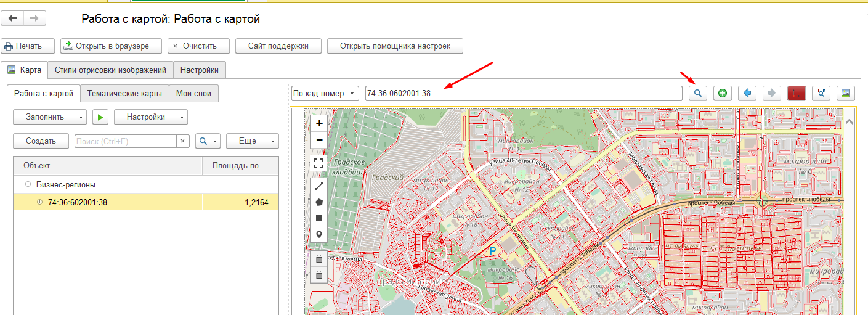Zoom in the map with plus
Screen dimensions: 868x315
[x=319, y=123]
